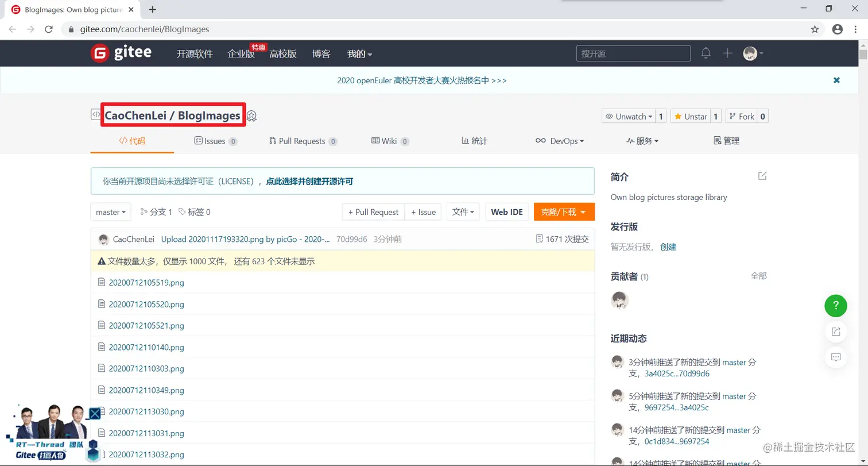
Task: Click the recommended-project badge icon next to BlogImages
Action: click(251, 115)
